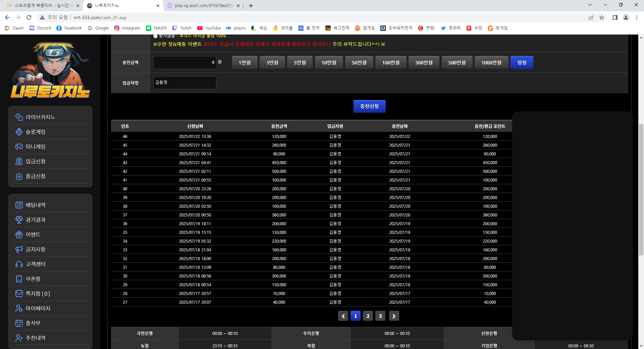Image resolution: width=644 pixels, height=349 pixels.
Task: Add 1000만원 to charge amount
Action: click(492, 62)
